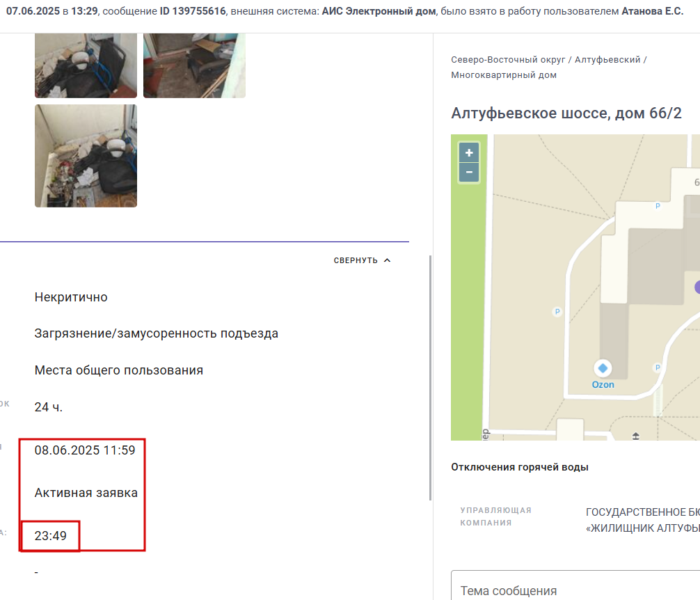Click the left panel vertical scrollbar
Screen dimensions: 700x600
coord(430,378)
